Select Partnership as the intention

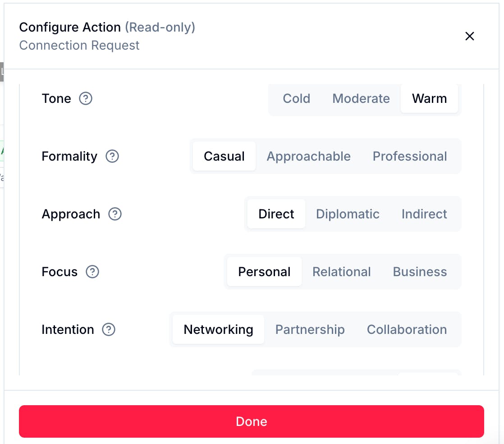pyautogui.click(x=310, y=329)
